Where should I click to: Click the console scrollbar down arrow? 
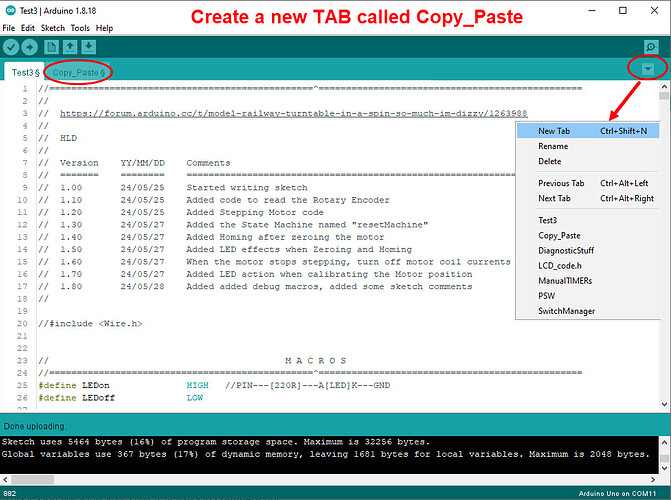(664, 469)
